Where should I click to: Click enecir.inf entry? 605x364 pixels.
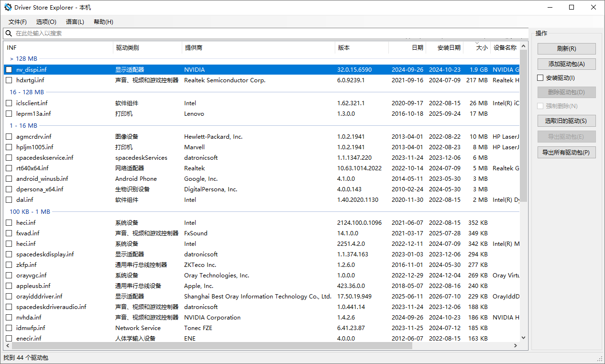click(x=29, y=339)
